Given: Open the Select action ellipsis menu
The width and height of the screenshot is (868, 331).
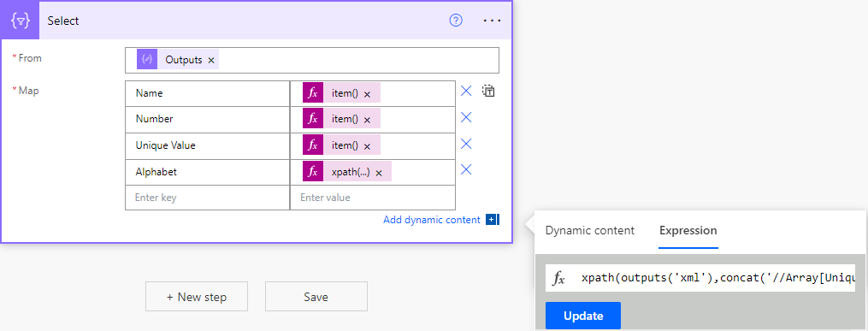Looking at the screenshot, I should click(492, 21).
